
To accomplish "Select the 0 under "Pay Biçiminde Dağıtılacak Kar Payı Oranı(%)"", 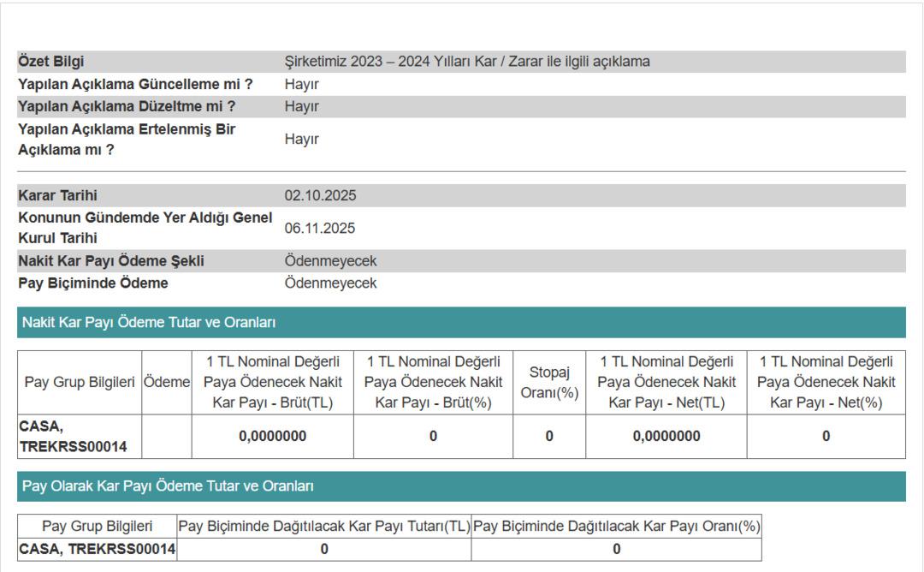I will click(616, 549).
